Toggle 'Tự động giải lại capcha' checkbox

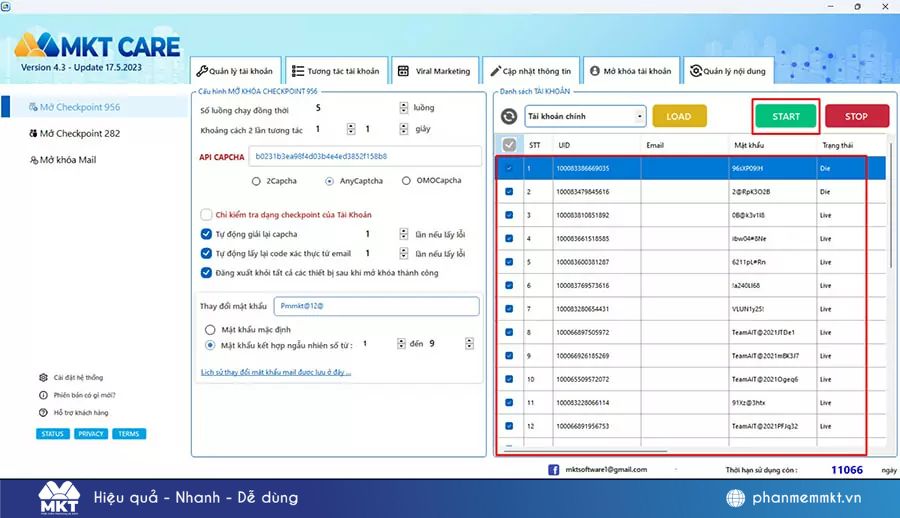pos(206,234)
